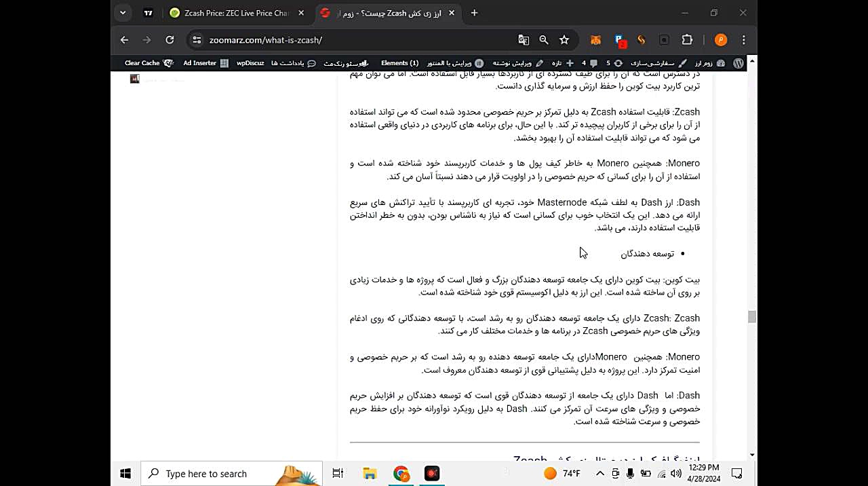Viewport: 868px width, 486px height.
Task: Open ویرایش با المنتور Elementor editor
Action: (x=455, y=63)
